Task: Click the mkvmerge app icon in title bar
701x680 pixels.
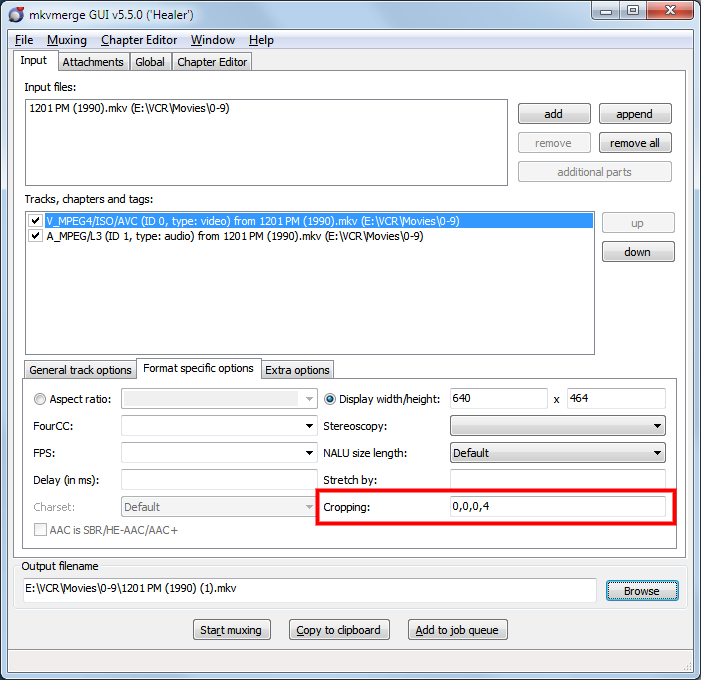Action: point(16,14)
